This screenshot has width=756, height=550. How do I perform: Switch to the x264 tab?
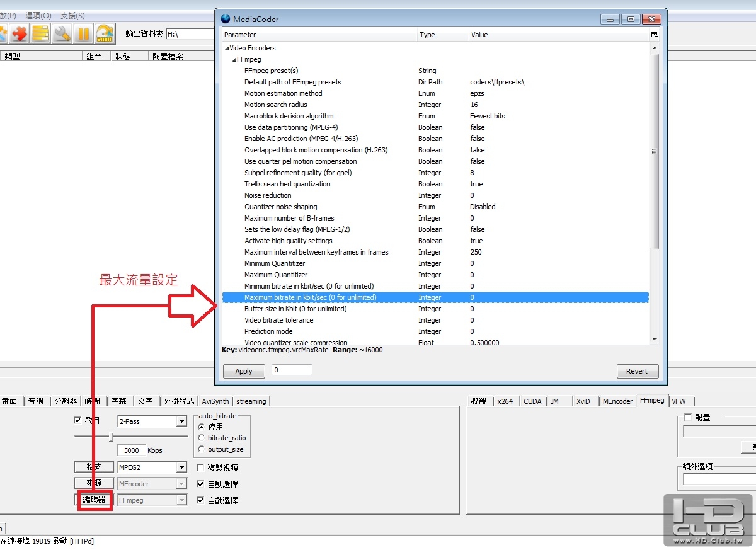pos(505,401)
